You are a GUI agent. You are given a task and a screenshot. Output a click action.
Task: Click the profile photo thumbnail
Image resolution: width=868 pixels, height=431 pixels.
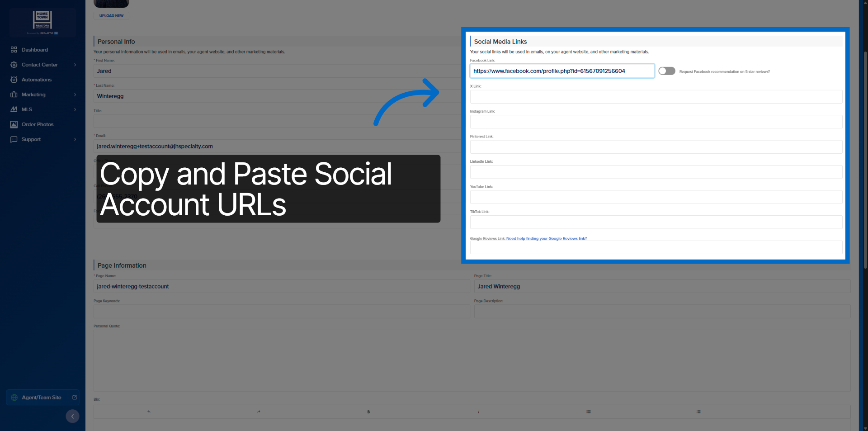point(111,4)
